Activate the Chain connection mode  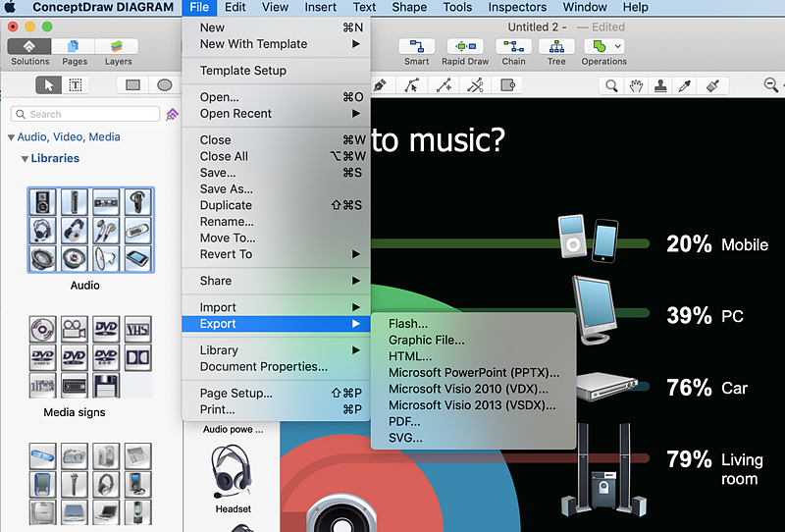[513, 46]
